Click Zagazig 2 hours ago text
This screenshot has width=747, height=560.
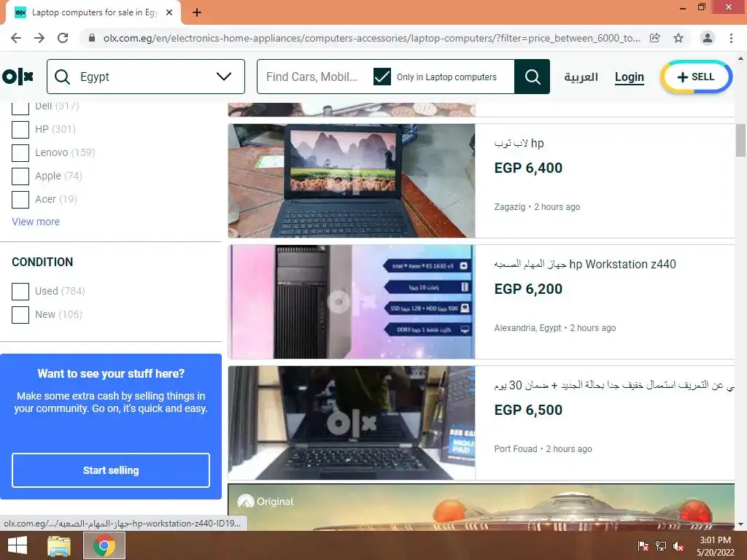(537, 207)
